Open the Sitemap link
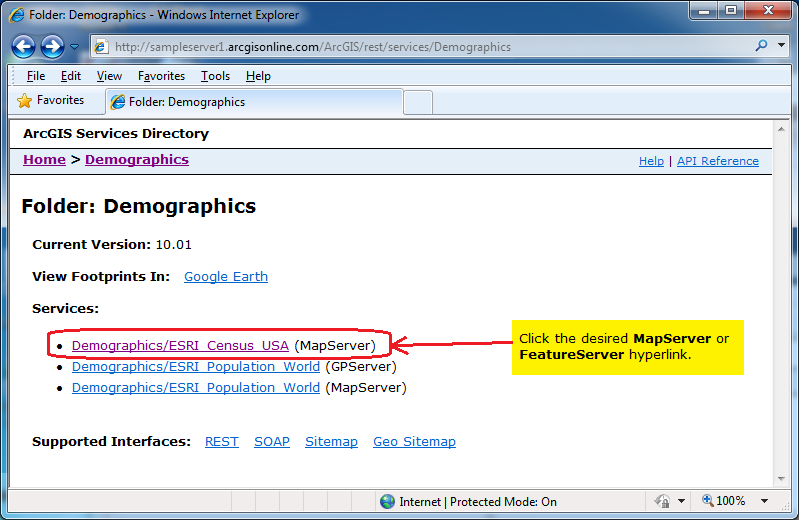Viewport: 799px width, 520px height. point(331,441)
